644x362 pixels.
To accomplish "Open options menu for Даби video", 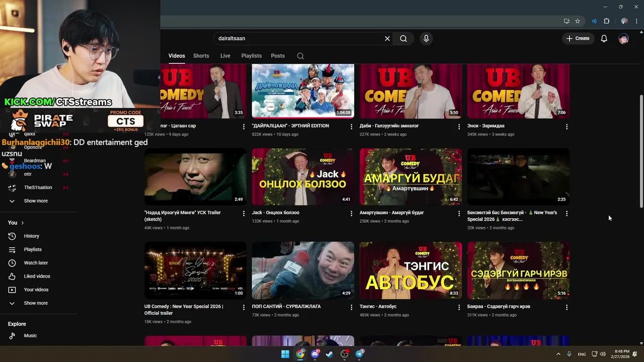I will click(x=459, y=127).
